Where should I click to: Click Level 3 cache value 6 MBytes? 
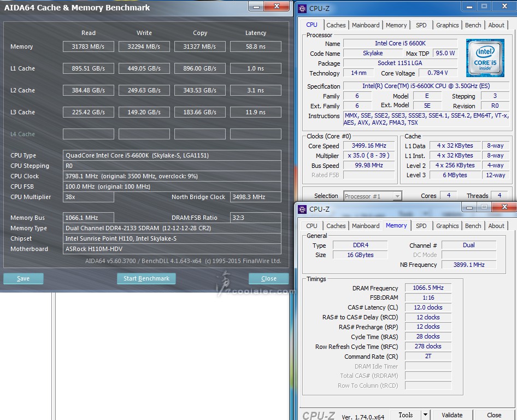[x=455, y=175]
